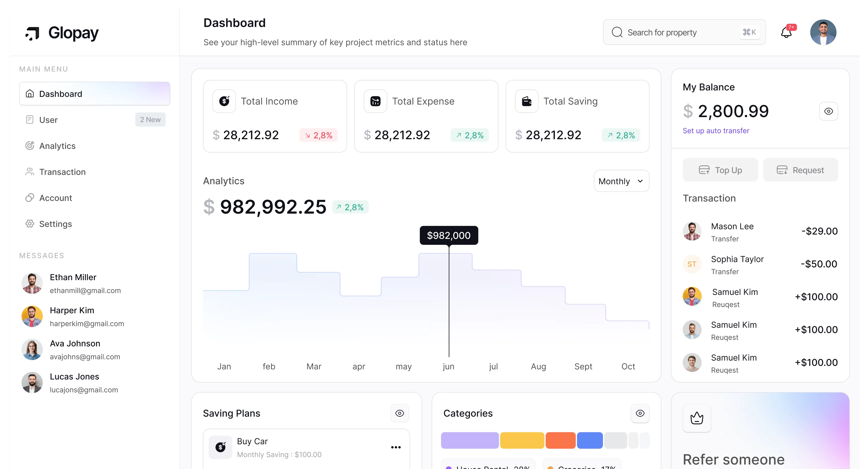Screen dimensions: 868x469
Task: Select the Transaction menu icon
Action: (x=30, y=172)
